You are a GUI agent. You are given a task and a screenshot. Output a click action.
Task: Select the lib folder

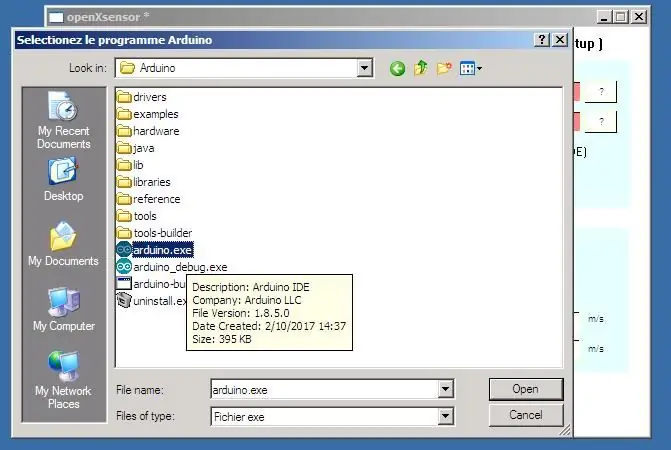[x=130, y=165]
